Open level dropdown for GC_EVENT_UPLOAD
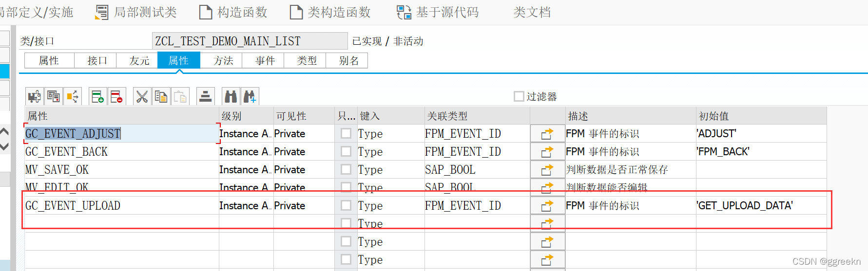Screen dimensions: 868x271 point(246,206)
